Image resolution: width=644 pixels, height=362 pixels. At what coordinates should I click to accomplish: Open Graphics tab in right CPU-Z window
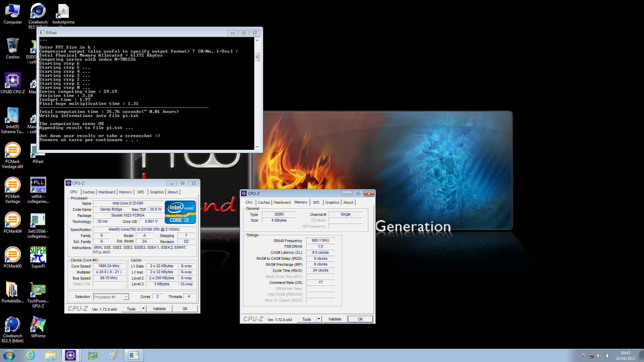pyautogui.click(x=332, y=202)
